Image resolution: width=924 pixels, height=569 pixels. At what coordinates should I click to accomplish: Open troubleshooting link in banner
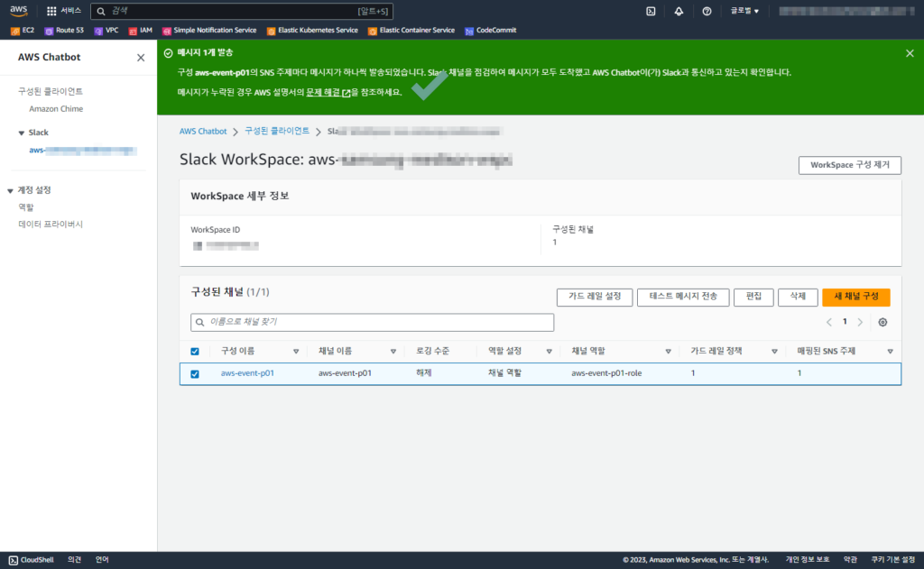pyautogui.click(x=328, y=93)
